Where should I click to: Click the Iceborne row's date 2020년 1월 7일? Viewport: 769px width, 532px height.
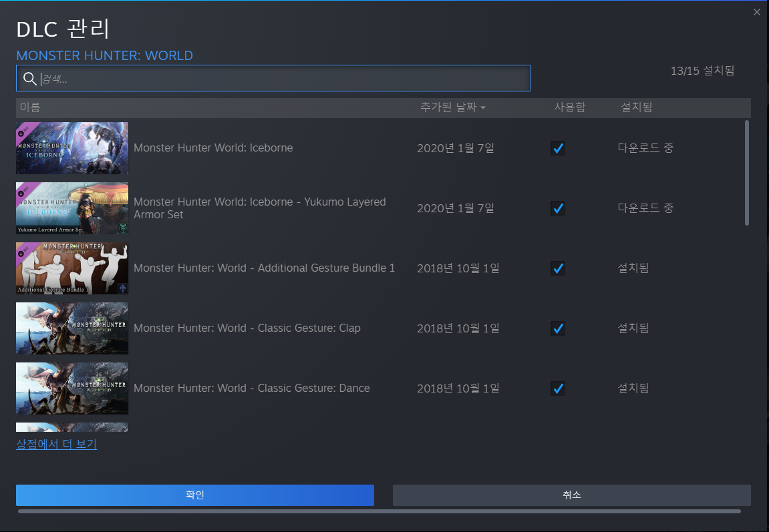tap(456, 148)
